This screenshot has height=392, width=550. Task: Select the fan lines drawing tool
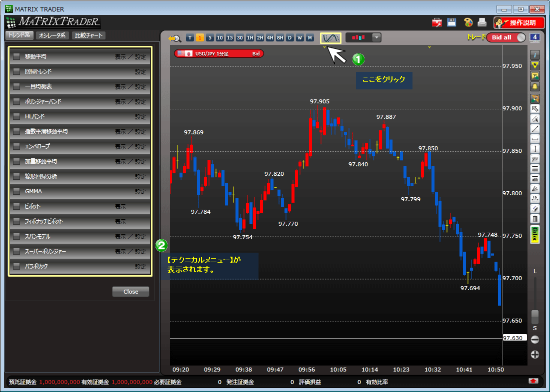coord(534,189)
